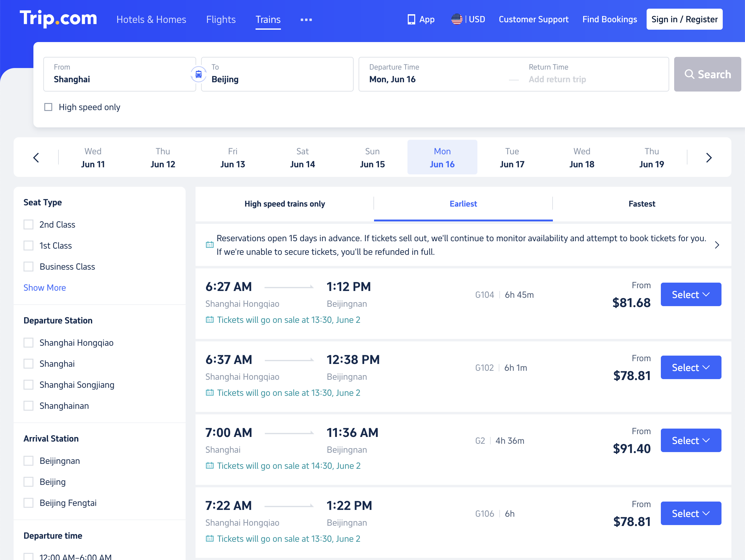Tick the Shanghai Hongqiao departure station filter

pos(29,343)
